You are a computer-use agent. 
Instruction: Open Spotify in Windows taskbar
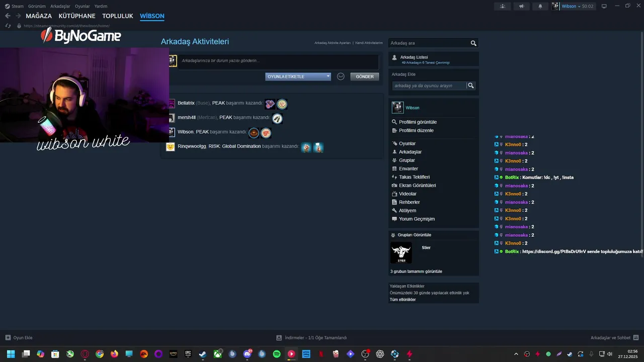pos(276,354)
